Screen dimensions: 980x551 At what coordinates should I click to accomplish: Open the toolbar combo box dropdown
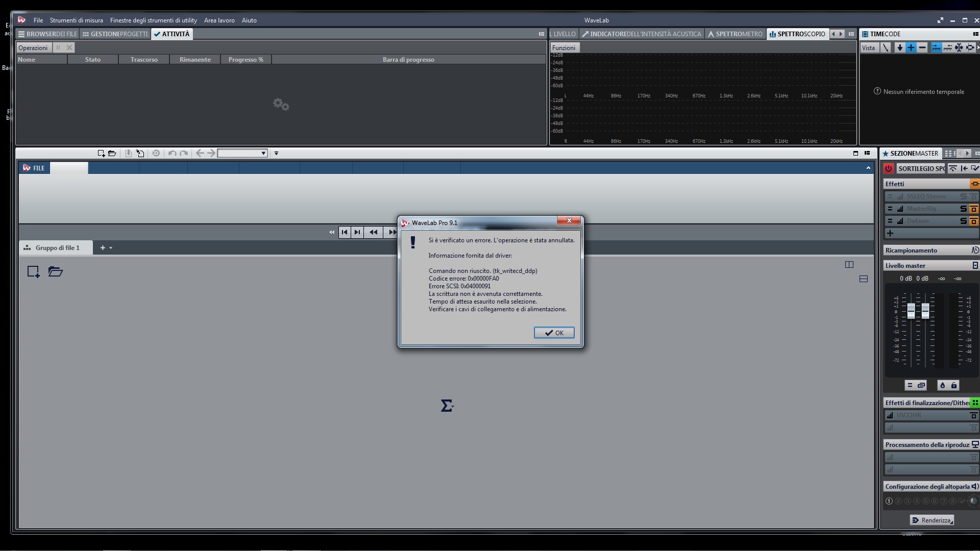click(263, 153)
